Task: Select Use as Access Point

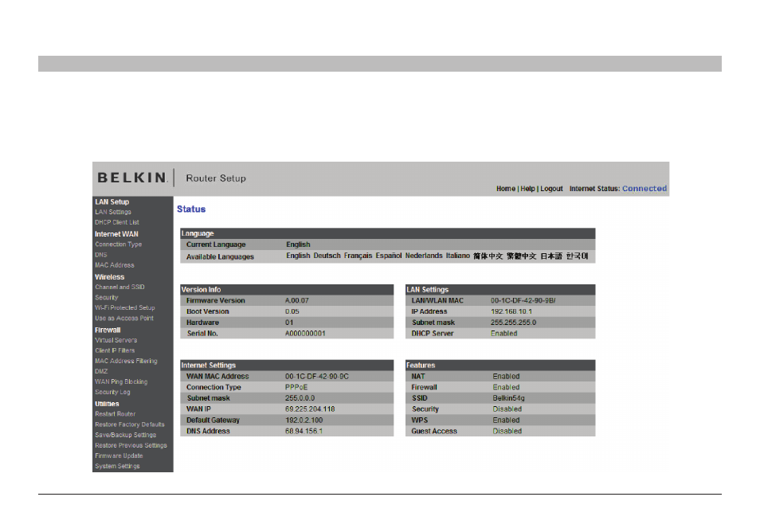Action: [x=124, y=319]
